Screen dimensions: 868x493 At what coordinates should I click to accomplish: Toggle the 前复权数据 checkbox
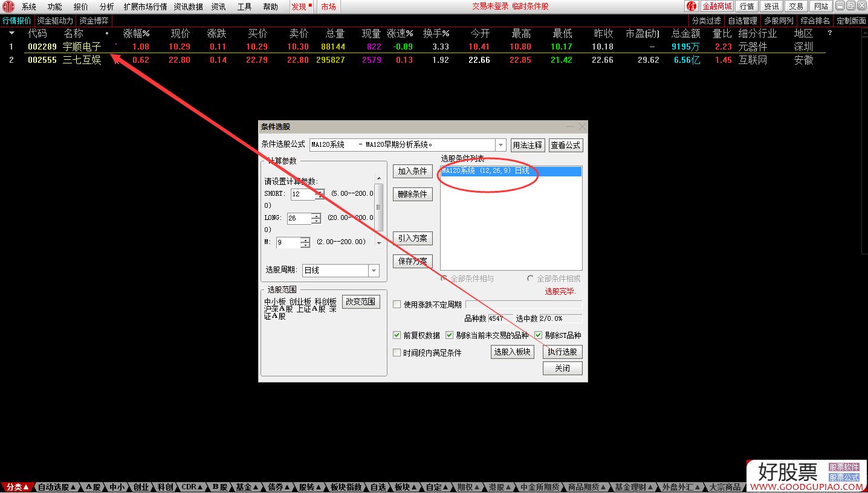click(397, 335)
